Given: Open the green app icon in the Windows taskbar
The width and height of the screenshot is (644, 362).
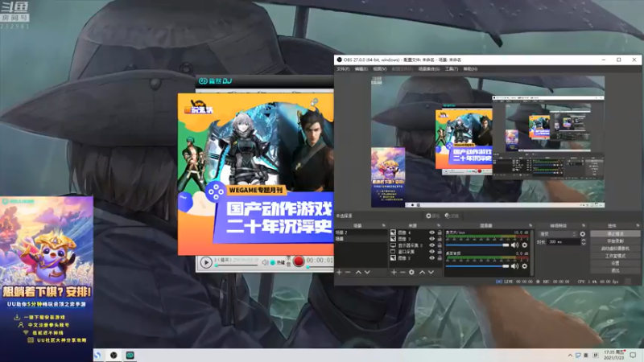Looking at the screenshot, I should 130,355.
